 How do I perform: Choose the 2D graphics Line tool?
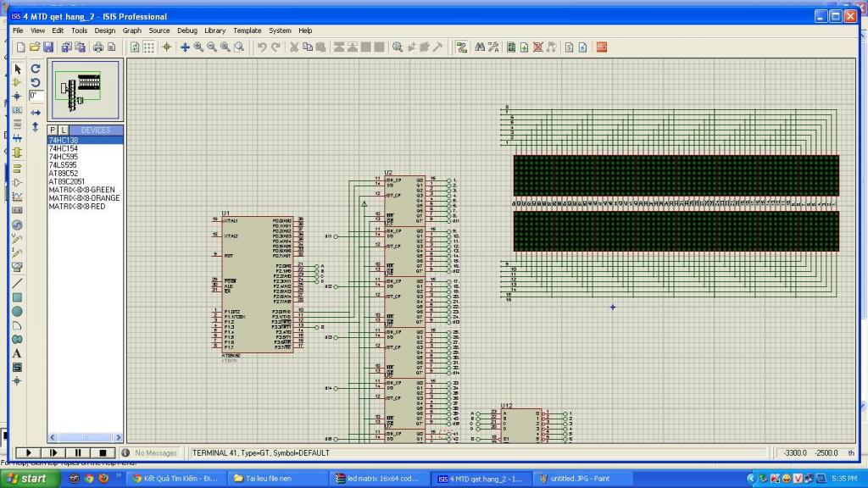[17, 282]
